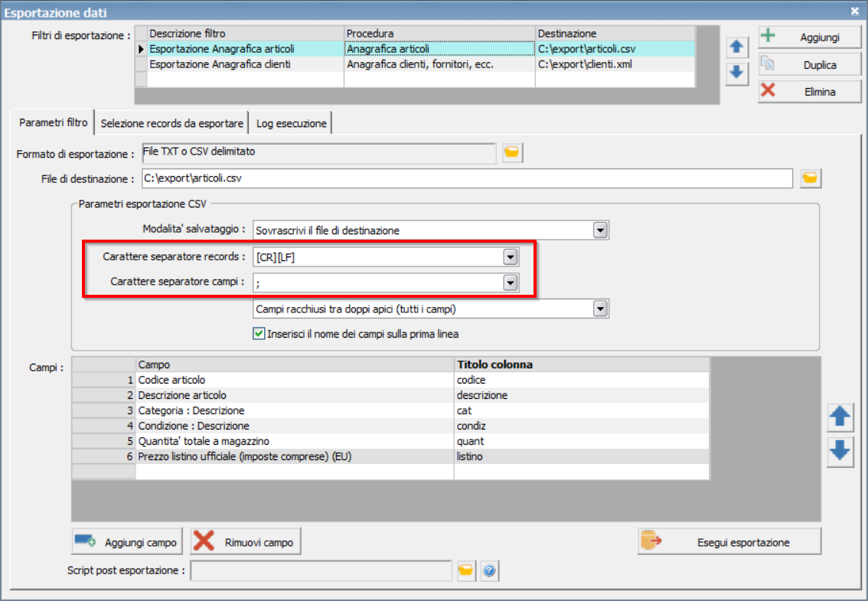
Task: Move selected filter down with blue arrow
Action: (x=736, y=73)
